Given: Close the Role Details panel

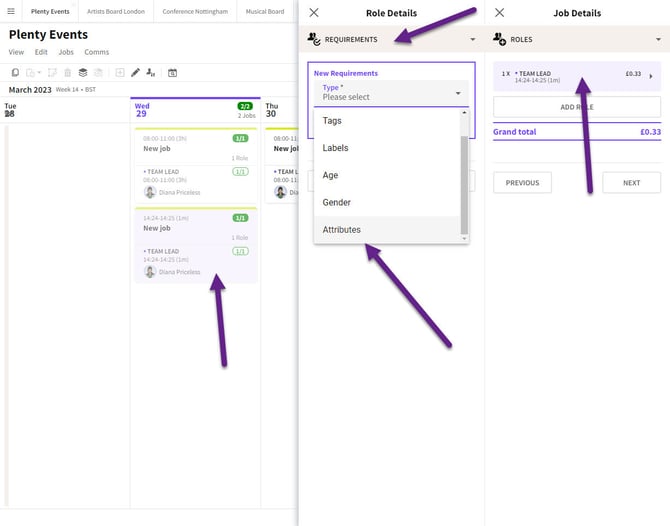Looking at the screenshot, I should [x=314, y=13].
